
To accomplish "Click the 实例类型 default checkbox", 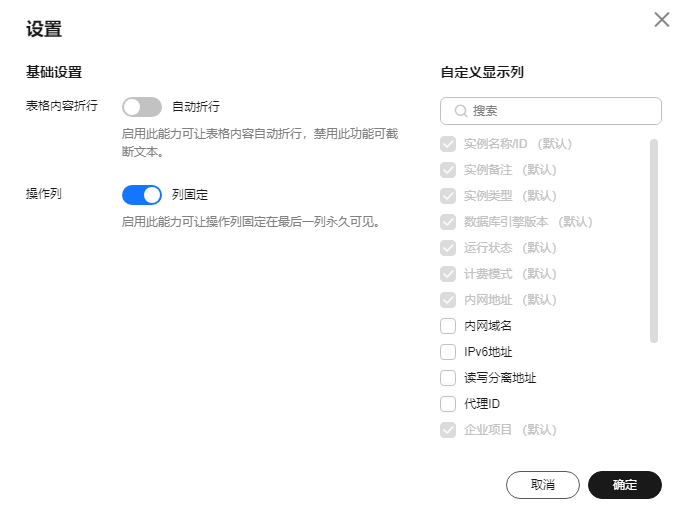I will click(x=448, y=196).
